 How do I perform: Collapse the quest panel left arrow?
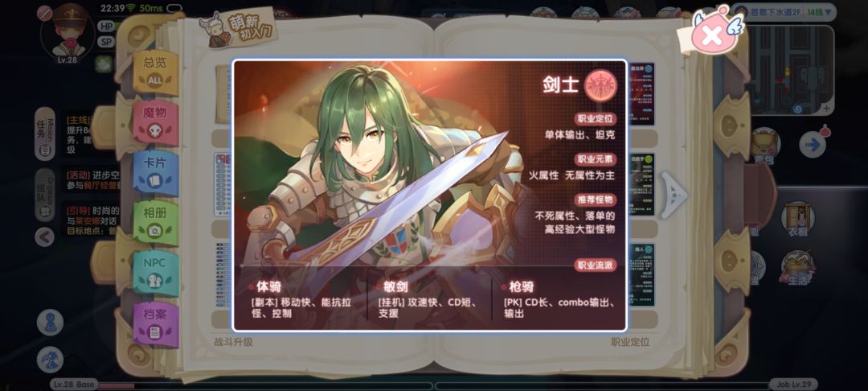[x=45, y=237]
